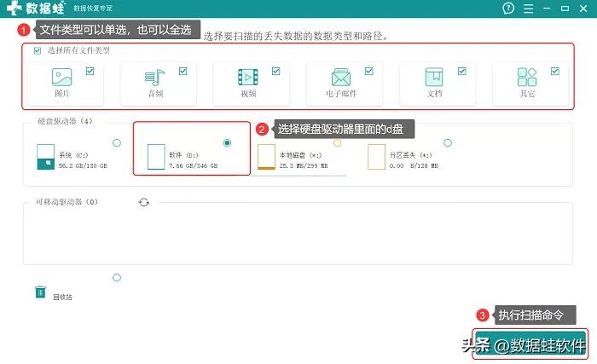Click the scan button at bottom right
The width and height of the screenshot is (597, 364).
[530, 344]
